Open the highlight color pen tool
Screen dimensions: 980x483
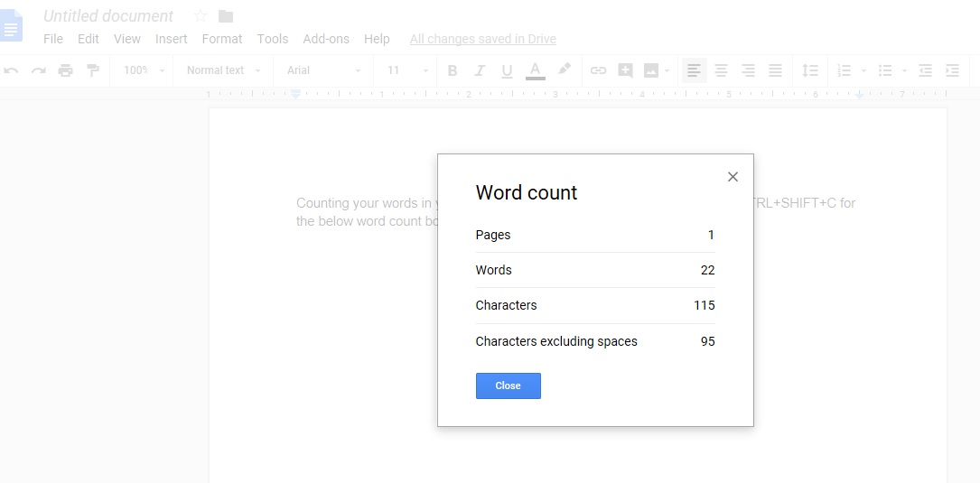[x=565, y=69]
